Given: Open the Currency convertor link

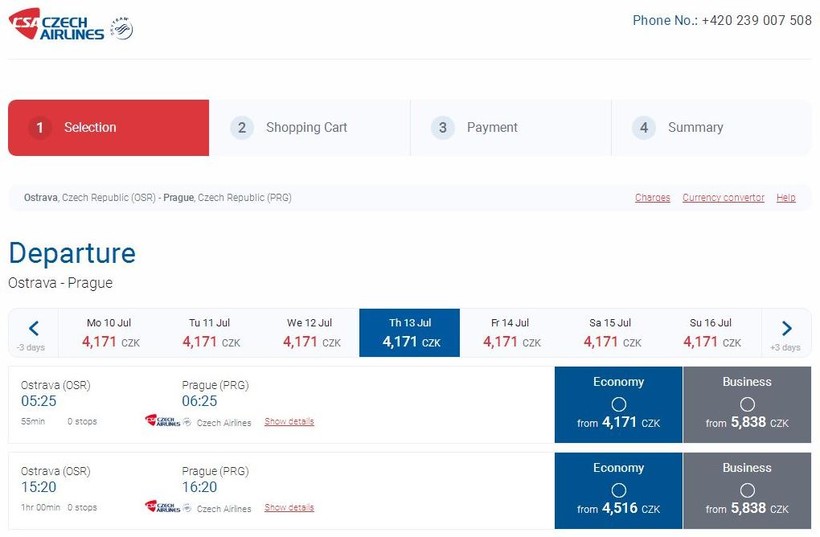Looking at the screenshot, I should pyautogui.click(x=723, y=198).
